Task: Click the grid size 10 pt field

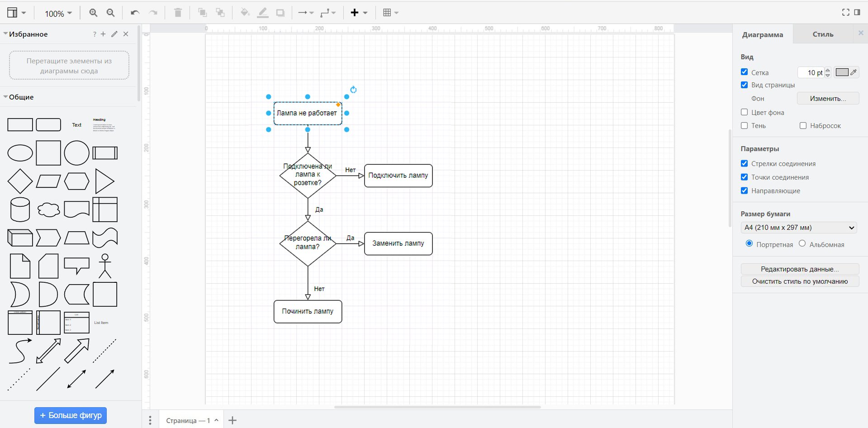Action: tap(811, 72)
